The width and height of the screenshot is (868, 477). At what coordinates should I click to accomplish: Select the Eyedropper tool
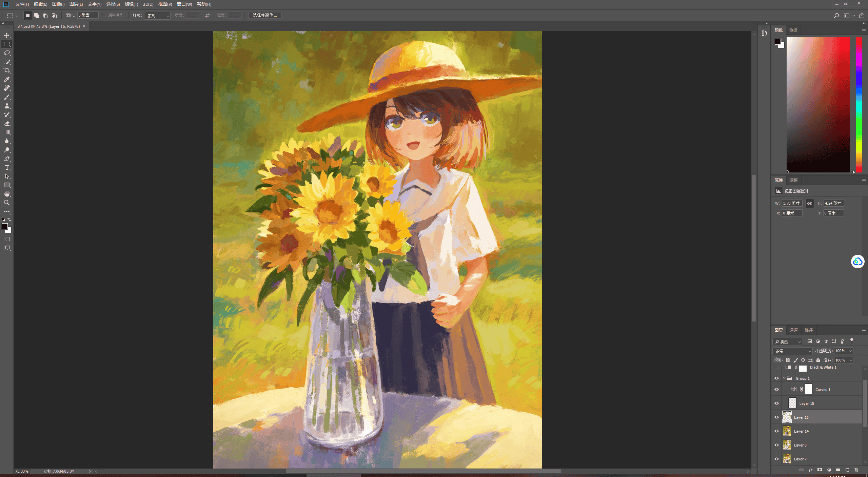7,79
